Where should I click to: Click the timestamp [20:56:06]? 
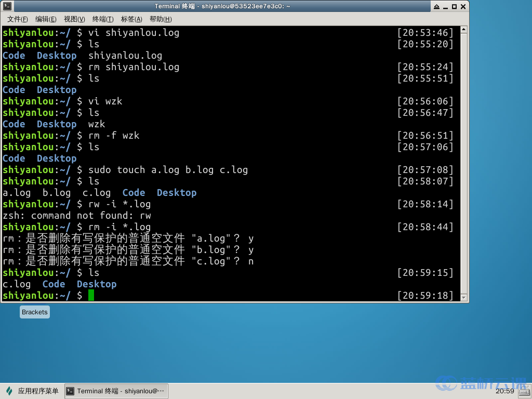click(425, 101)
